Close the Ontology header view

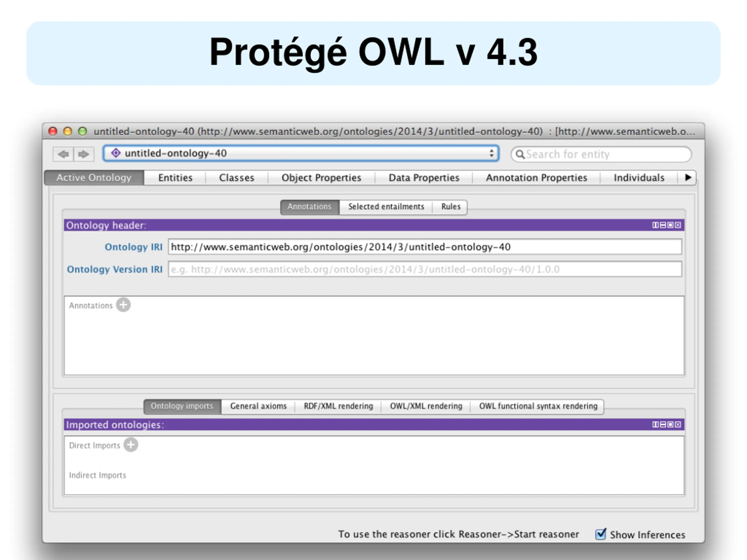click(678, 225)
